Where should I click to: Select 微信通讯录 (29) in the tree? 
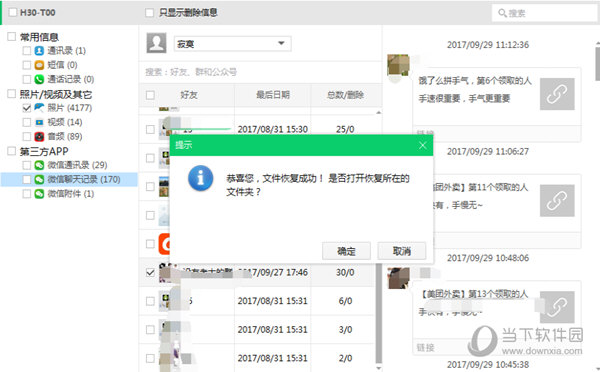tap(77, 165)
